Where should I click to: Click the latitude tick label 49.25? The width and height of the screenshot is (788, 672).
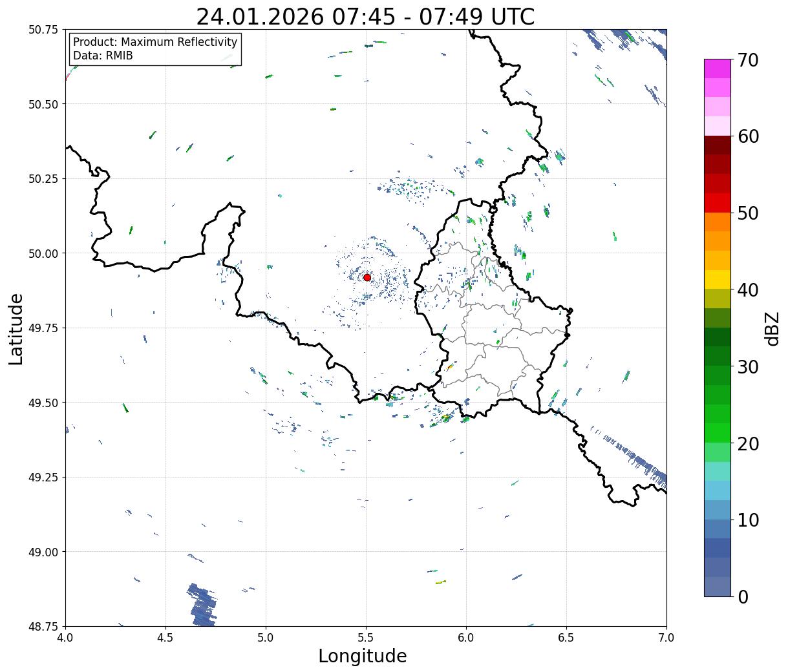(43, 478)
